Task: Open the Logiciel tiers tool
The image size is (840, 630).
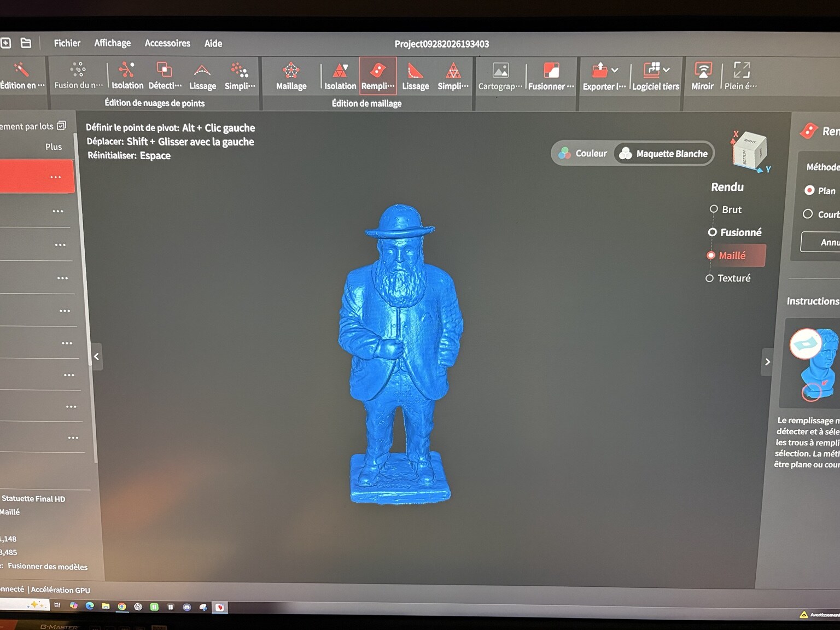Action: coord(655,75)
